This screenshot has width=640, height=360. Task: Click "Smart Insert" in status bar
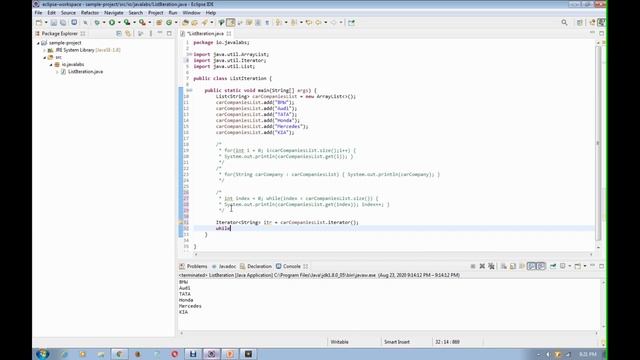pyautogui.click(x=397, y=342)
